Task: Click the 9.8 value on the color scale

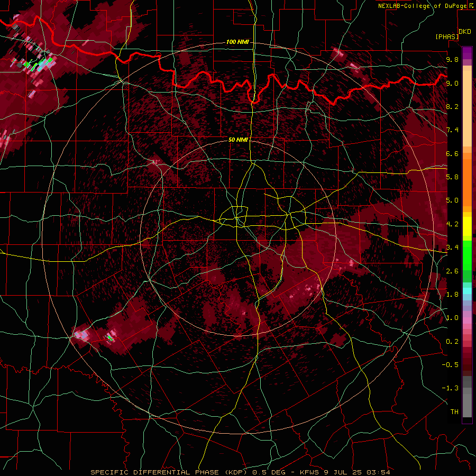Action: point(452,59)
